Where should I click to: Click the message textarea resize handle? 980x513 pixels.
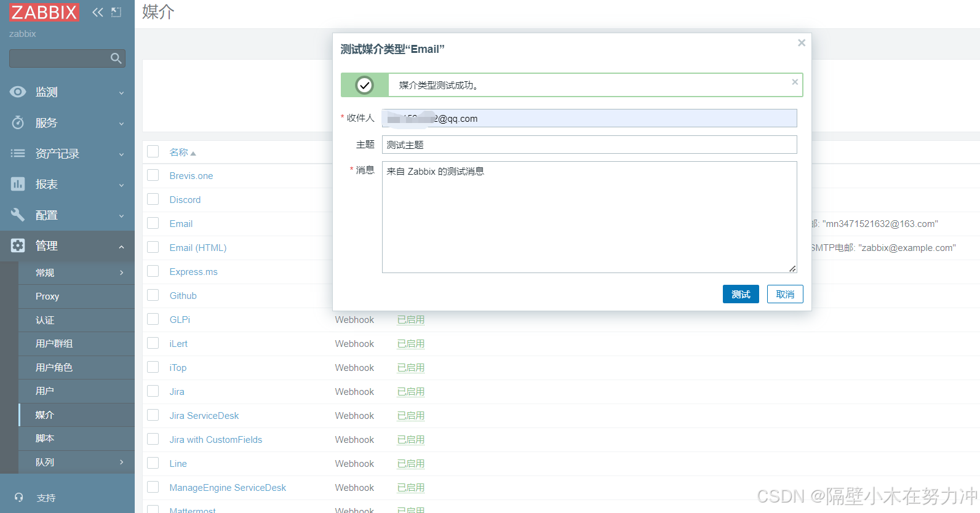pyautogui.click(x=792, y=268)
